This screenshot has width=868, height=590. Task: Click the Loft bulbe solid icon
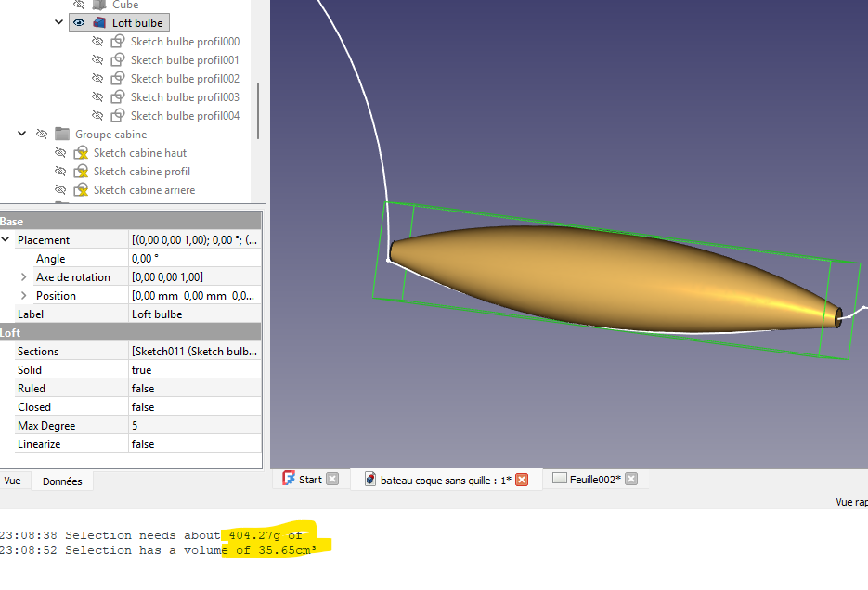99,22
